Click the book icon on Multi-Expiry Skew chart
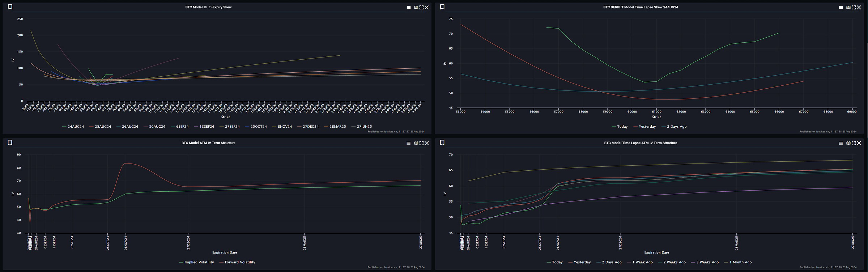Image resolution: width=868 pixels, height=272 pixels. (416, 8)
